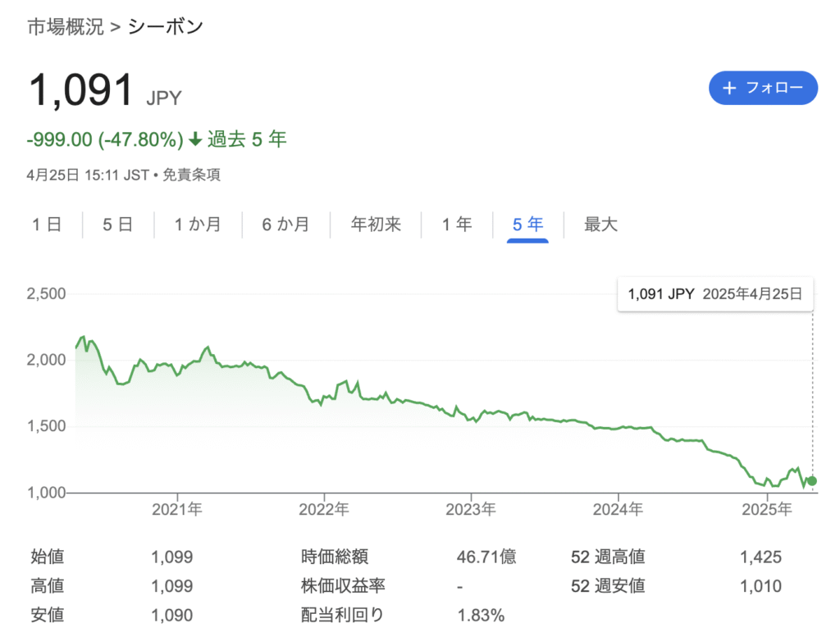This screenshot has height=632, width=840.
Task: Select the 5日 range tab
Action: pos(118,224)
